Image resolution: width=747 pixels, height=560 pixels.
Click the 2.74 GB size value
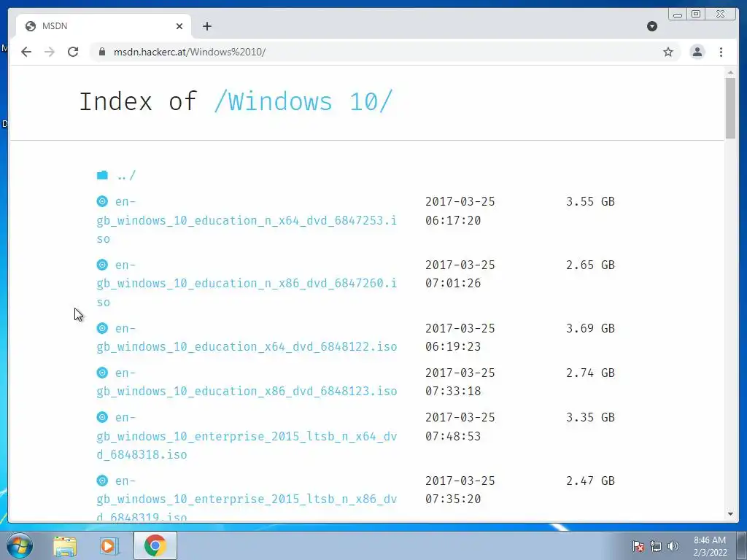tap(590, 373)
